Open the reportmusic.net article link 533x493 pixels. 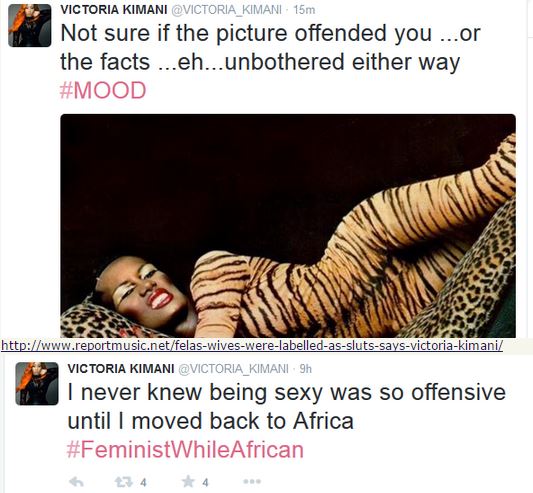click(x=252, y=345)
